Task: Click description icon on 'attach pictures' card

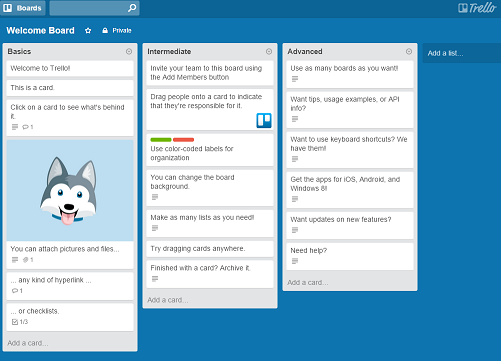Action: (15, 260)
